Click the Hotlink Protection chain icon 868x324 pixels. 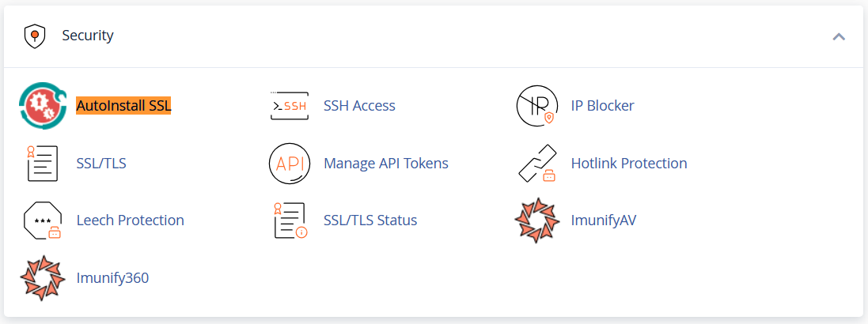pyautogui.click(x=536, y=163)
